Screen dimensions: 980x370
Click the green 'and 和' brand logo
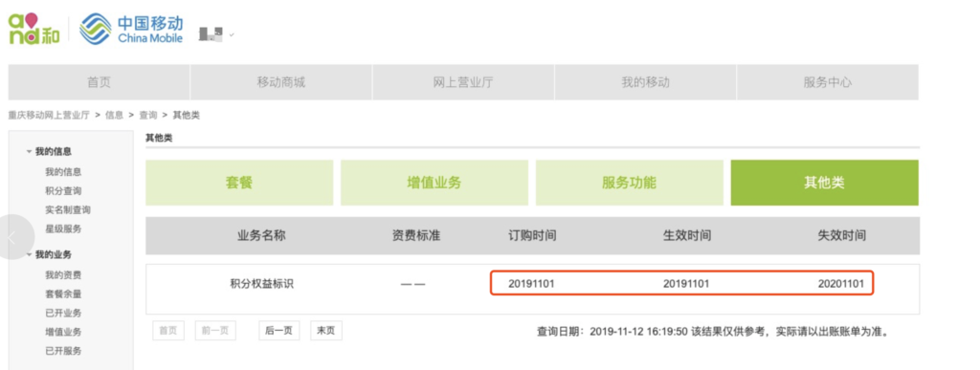(x=33, y=29)
